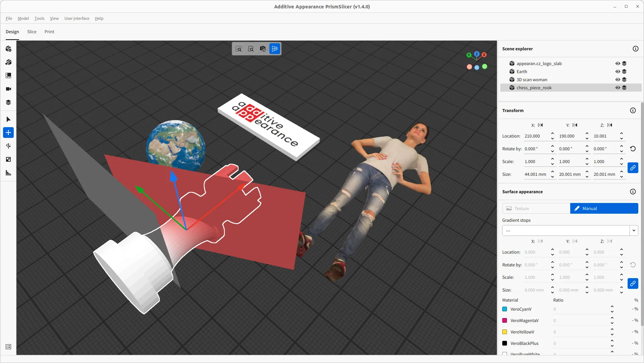Select the zoom-to-selection tool in the viewport toolbar

click(x=239, y=49)
